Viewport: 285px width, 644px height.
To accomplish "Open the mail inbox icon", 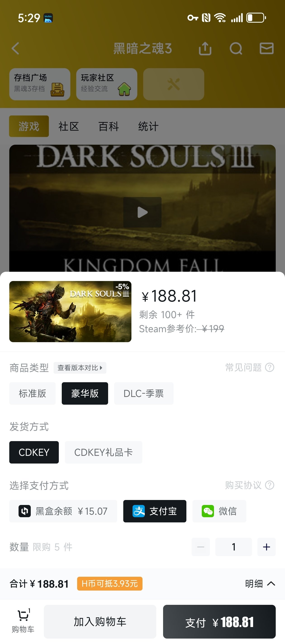I will coord(266,48).
